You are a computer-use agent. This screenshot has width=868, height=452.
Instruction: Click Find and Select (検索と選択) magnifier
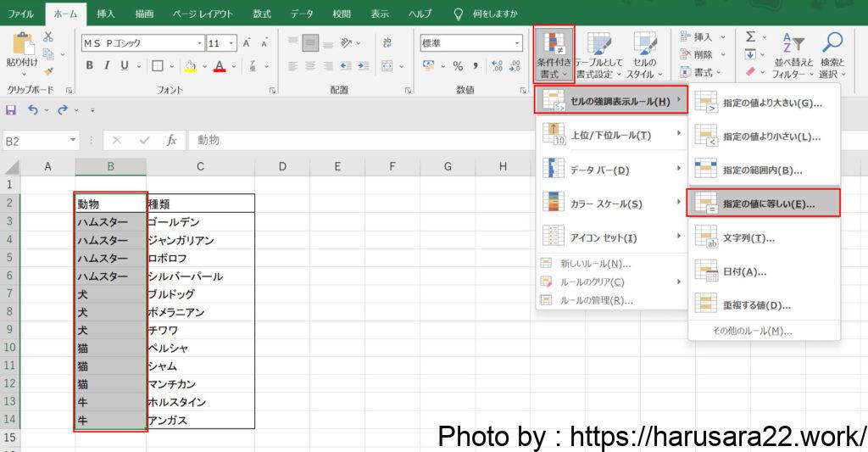pos(832,44)
